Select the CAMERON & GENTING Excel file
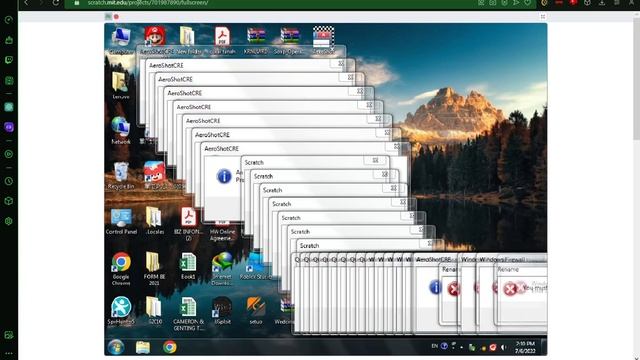 pos(188,313)
